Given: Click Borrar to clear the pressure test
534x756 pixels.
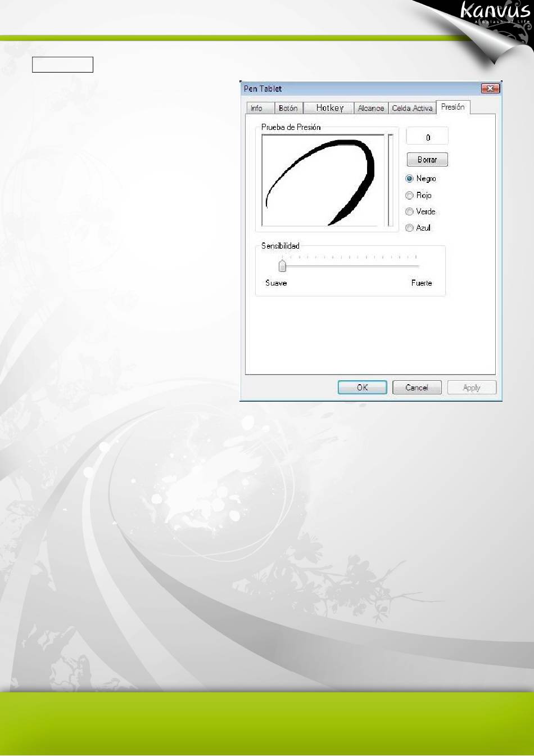Looking at the screenshot, I should click(427, 160).
